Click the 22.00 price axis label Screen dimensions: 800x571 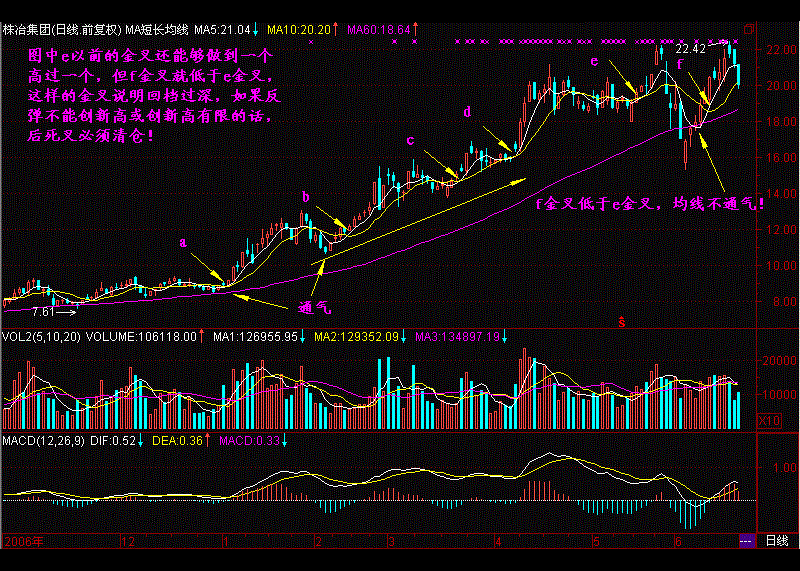pos(781,49)
